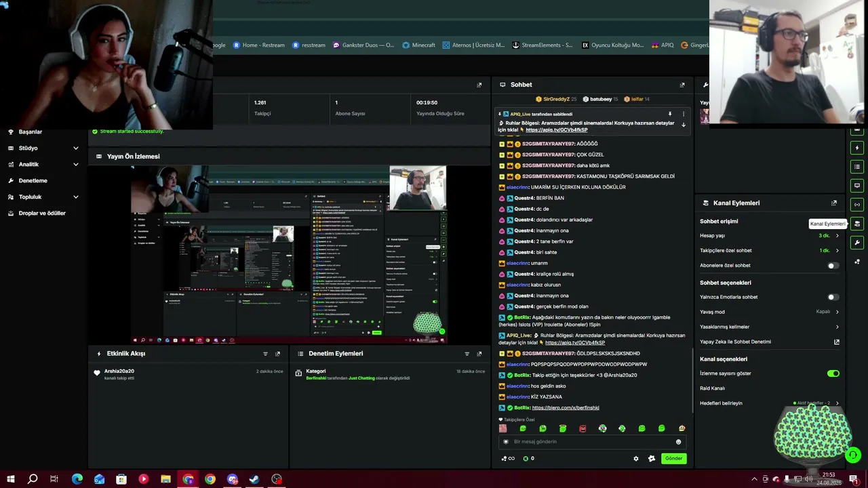Click the SirGreddyZ top gifter name
Image resolution: width=868 pixels, height=488 pixels.
click(x=556, y=100)
